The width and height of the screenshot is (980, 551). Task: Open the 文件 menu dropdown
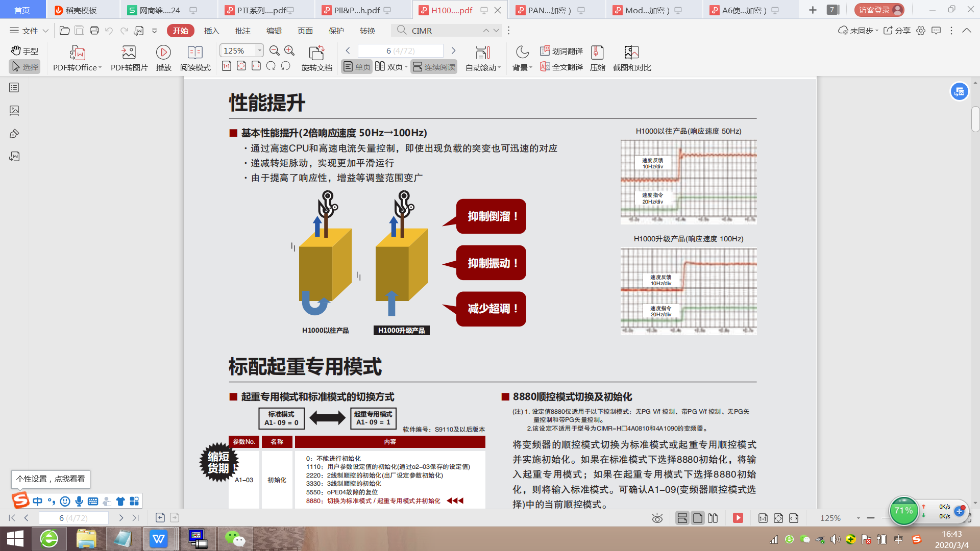click(29, 31)
